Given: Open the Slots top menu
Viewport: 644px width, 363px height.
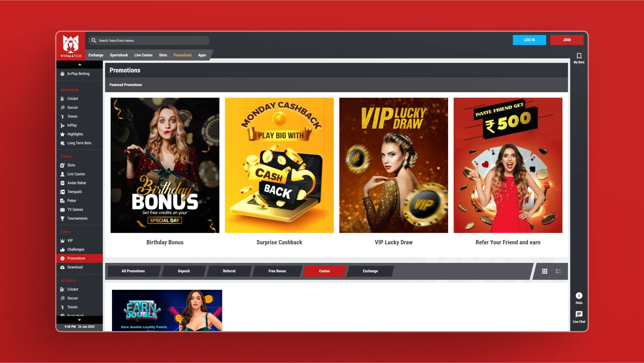Looking at the screenshot, I should 163,55.
